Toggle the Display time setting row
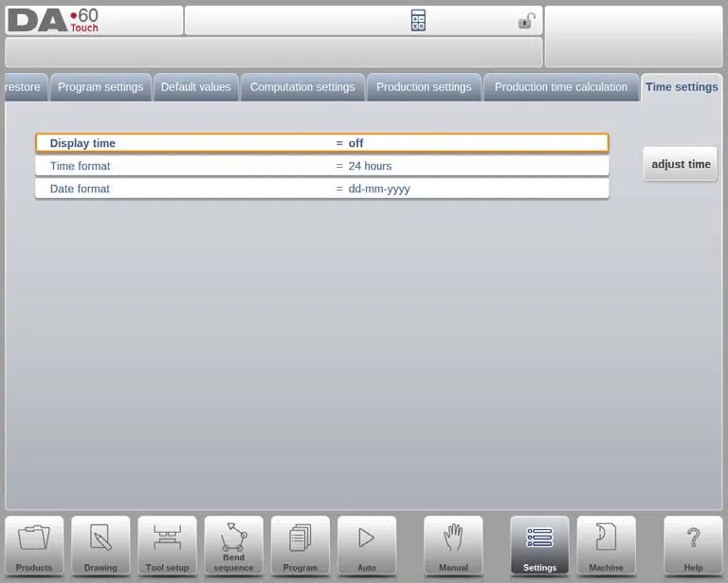This screenshot has height=583, width=728. coord(322,143)
